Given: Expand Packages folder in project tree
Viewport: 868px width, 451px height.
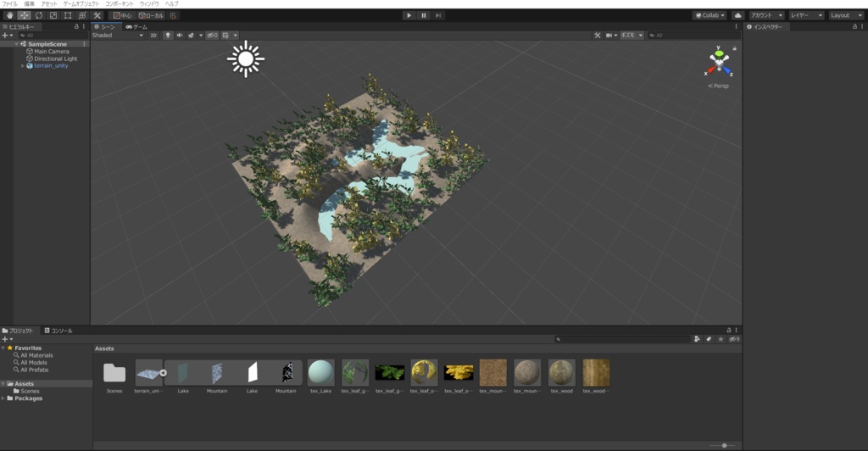Looking at the screenshot, I should click(3, 398).
